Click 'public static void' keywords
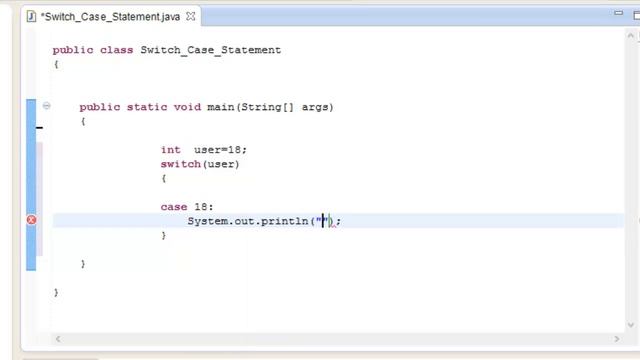 coord(140,107)
